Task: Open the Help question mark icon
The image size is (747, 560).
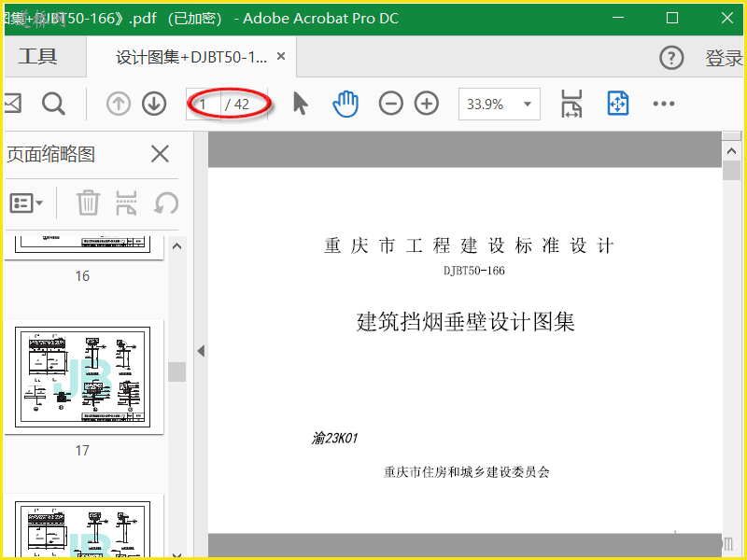Action: pyautogui.click(x=671, y=58)
